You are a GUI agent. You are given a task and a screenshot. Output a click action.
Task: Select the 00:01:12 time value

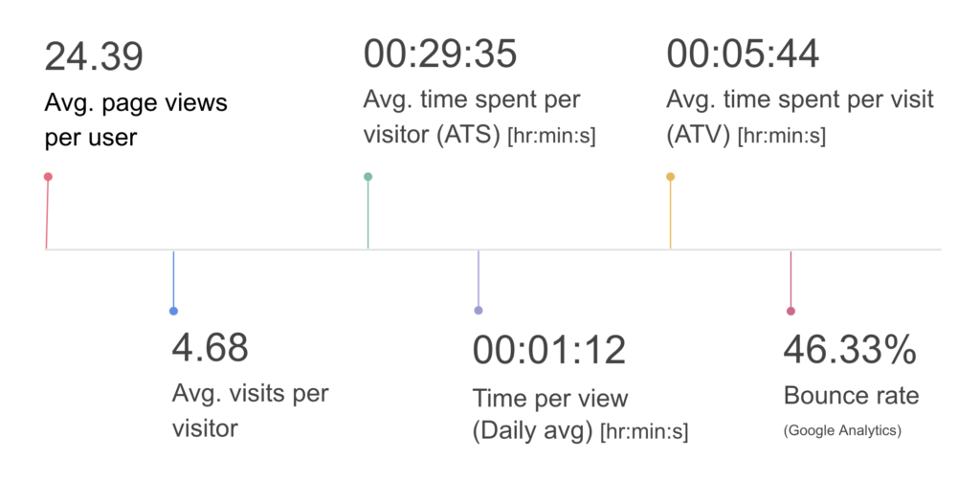(x=549, y=350)
